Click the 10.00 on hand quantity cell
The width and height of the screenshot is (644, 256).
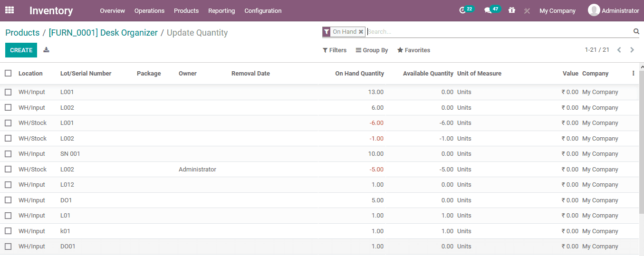[375, 154]
